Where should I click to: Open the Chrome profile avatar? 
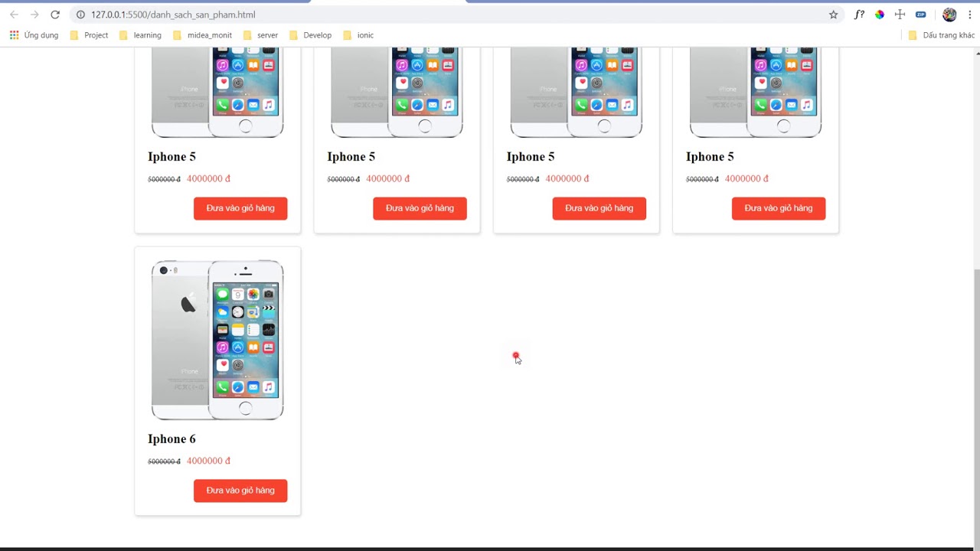pos(949,15)
